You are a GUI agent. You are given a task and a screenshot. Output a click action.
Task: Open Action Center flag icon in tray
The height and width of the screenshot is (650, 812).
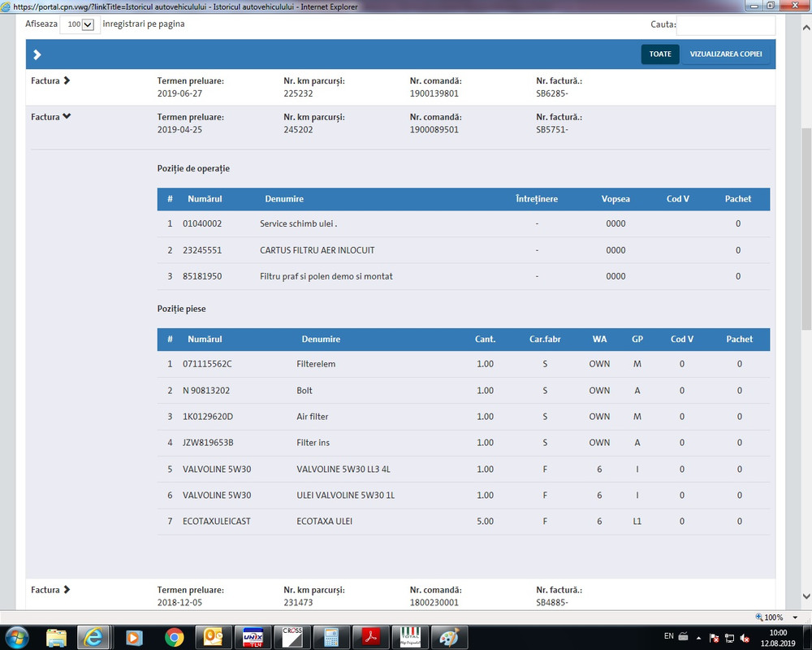click(714, 638)
